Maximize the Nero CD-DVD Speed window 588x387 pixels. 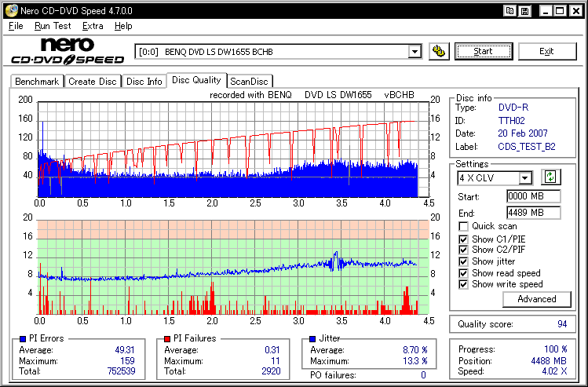[x=560, y=11]
